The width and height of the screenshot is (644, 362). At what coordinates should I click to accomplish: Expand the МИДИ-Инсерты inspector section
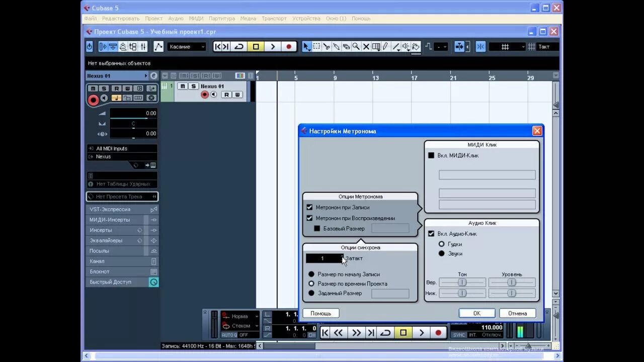(x=122, y=220)
